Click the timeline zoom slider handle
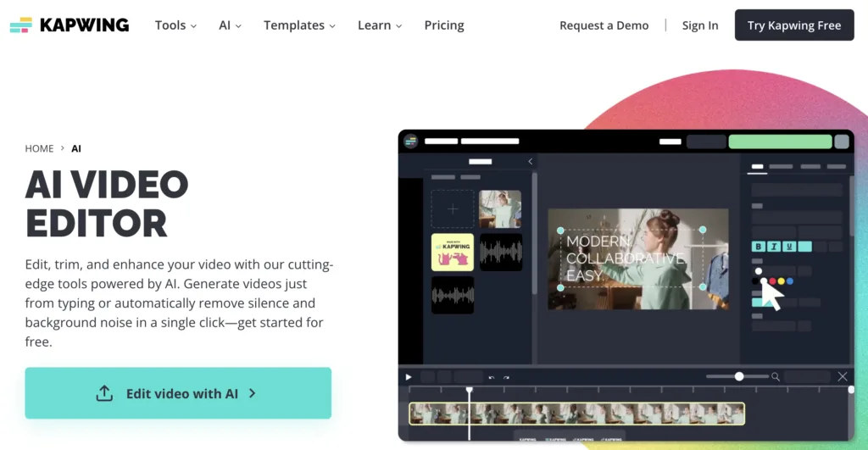 739,376
